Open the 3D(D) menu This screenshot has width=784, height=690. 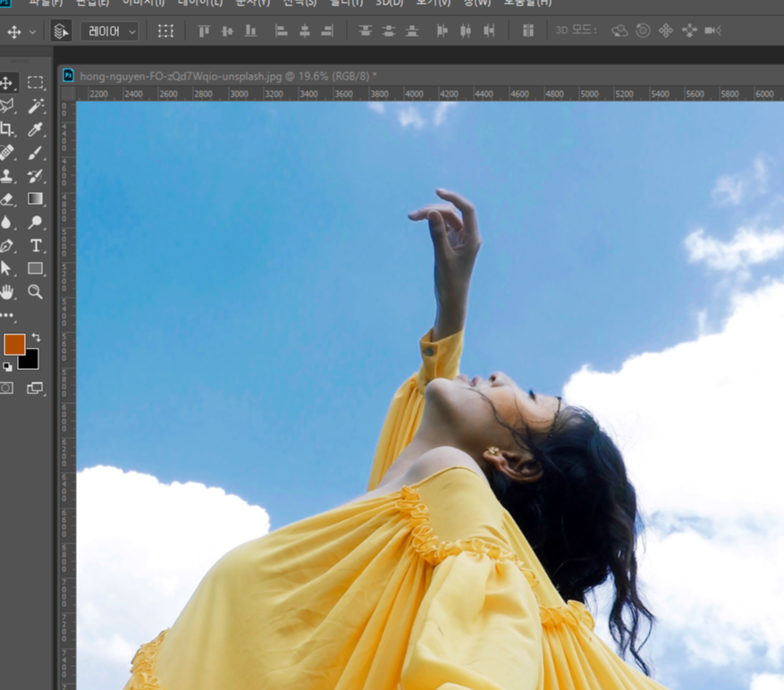click(390, 3)
